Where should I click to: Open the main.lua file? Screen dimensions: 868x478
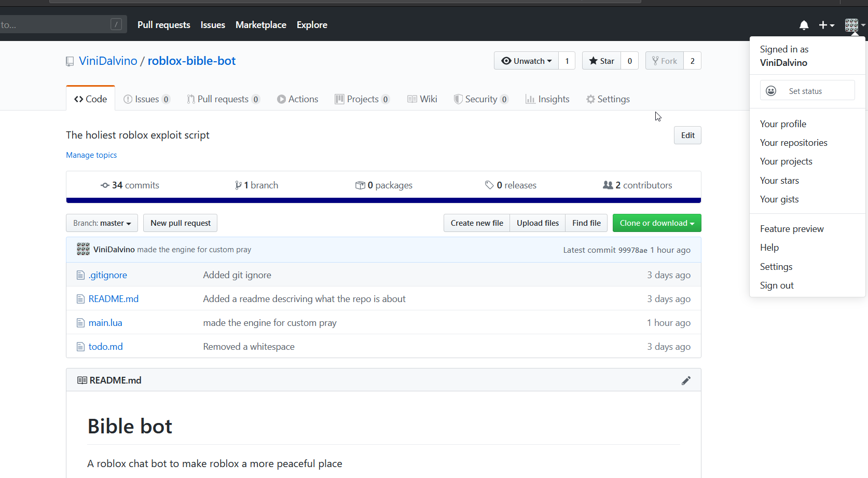[x=105, y=323]
